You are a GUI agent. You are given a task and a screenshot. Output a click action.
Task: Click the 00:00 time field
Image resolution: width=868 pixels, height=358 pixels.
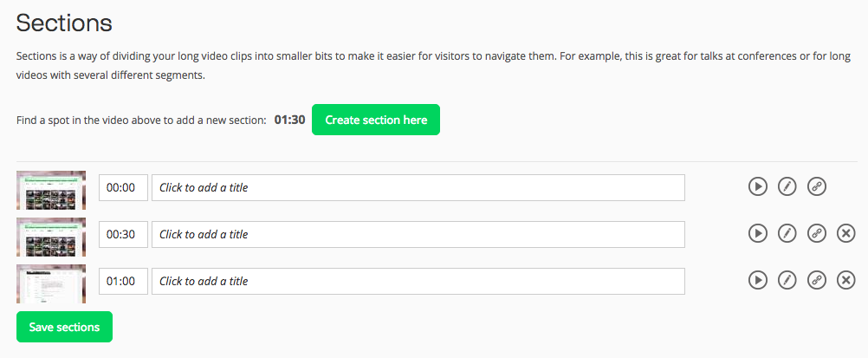pyautogui.click(x=123, y=188)
